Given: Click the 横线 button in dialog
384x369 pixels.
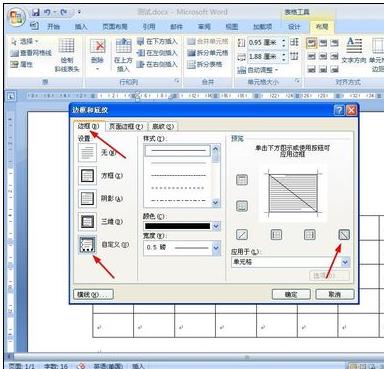Looking at the screenshot, I should [93, 294].
